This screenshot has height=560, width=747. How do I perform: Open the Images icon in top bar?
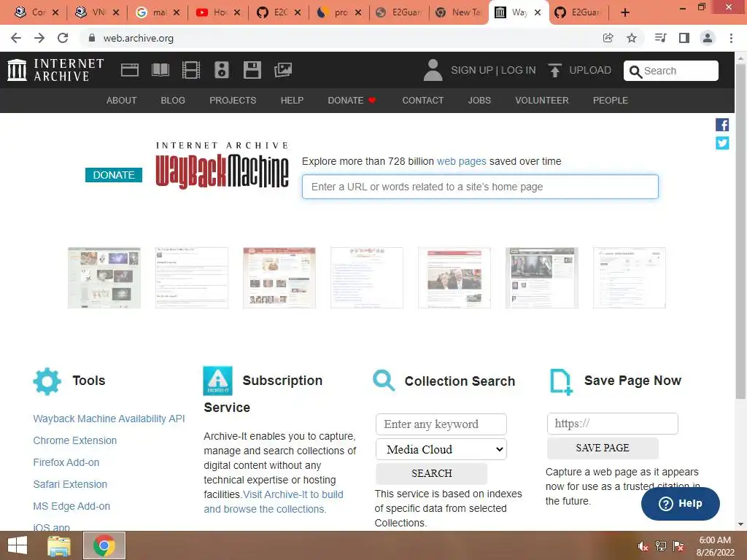click(283, 70)
